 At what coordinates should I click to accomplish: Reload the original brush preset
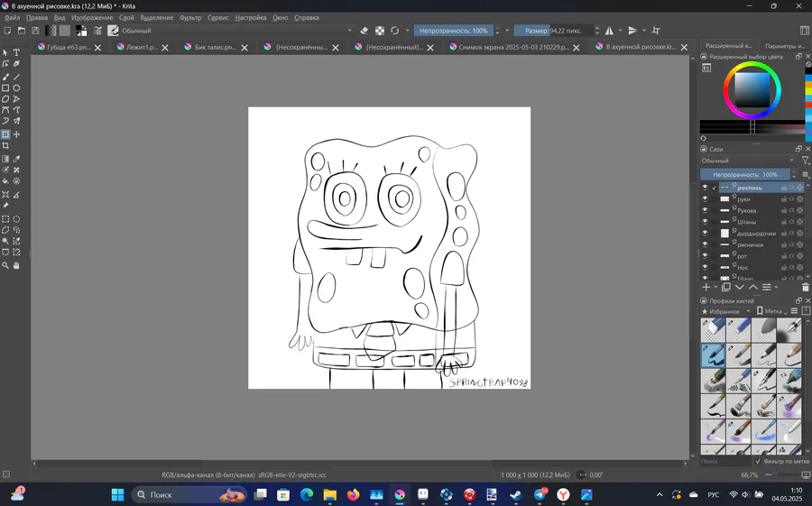tap(394, 31)
